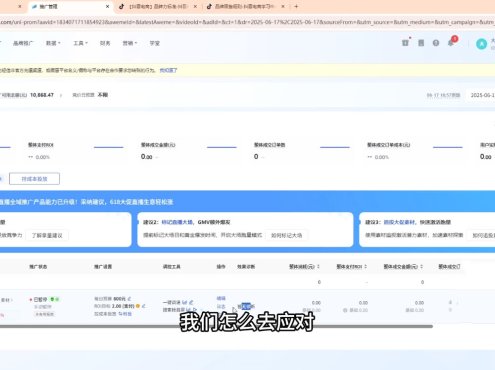Click the 效果诊断 column header

click(x=246, y=267)
